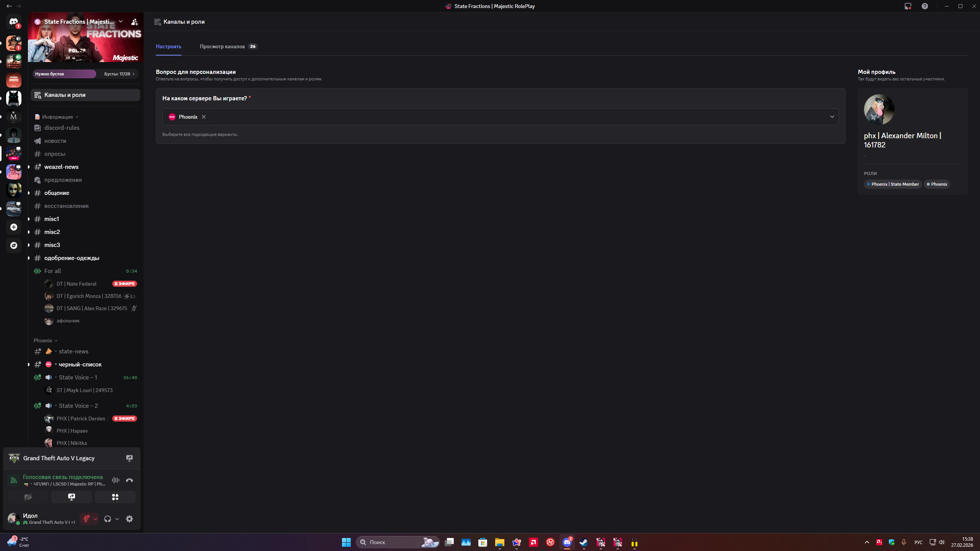
Task: Select the Настроить tab
Action: coord(169,46)
